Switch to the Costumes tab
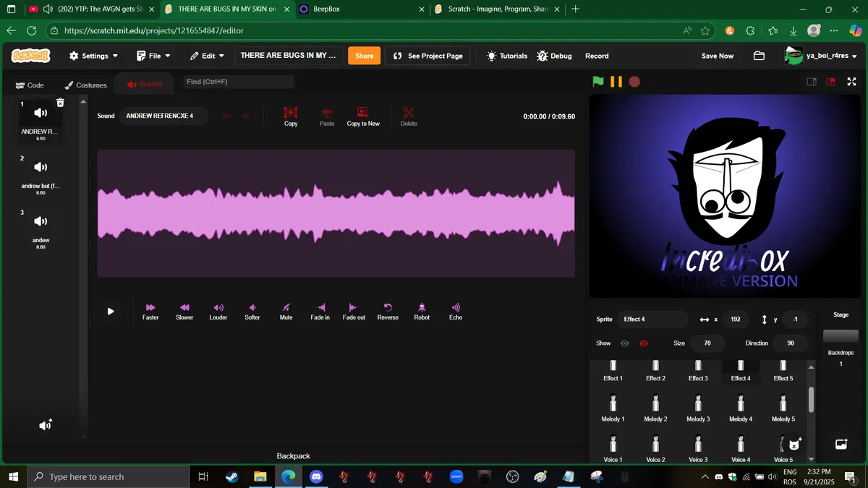The width and height of the screenshot is (868, 488). coord(85,85)
